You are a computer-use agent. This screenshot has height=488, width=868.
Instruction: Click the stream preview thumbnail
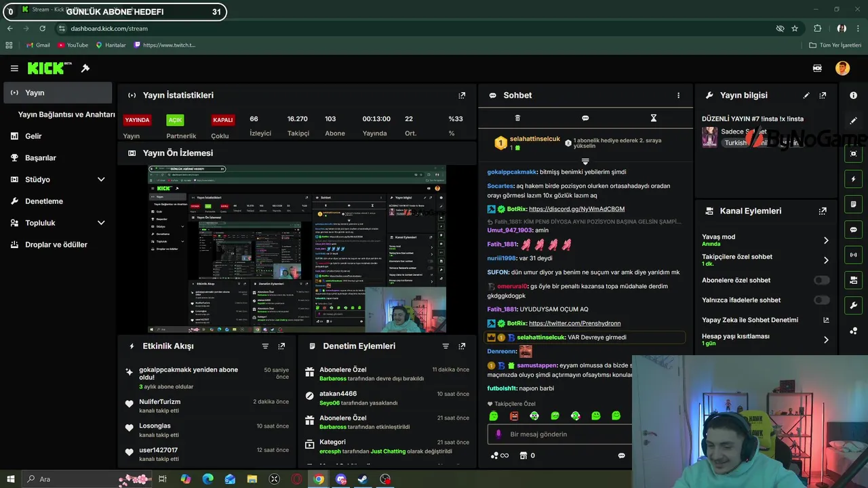point(297,249)
